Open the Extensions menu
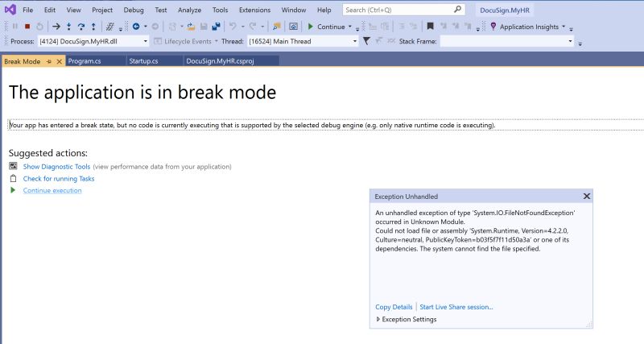Viewport: 644px width, 344px height. [254, 10]
